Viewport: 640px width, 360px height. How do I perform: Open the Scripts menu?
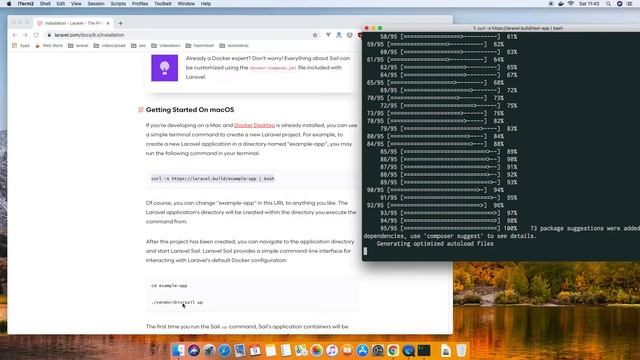coord(118,4)
